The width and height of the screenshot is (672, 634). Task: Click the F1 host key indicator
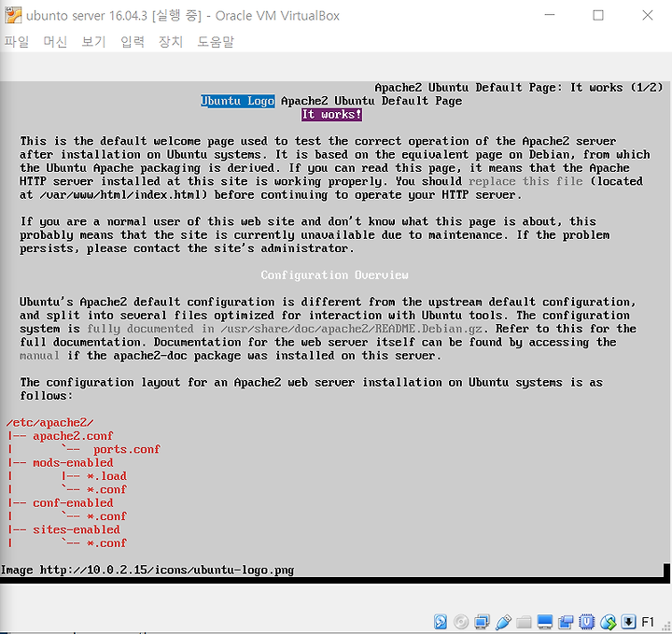tap(648, 622)
